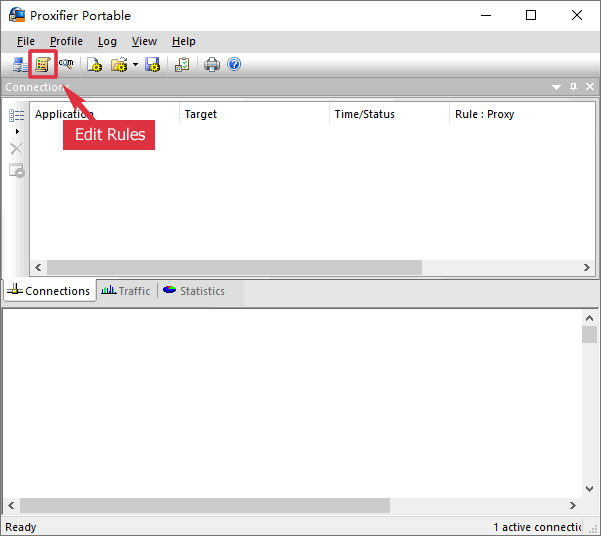Open the Proxification Rules icon
This screenshot has height=536, width=601.
coord(43,64)
